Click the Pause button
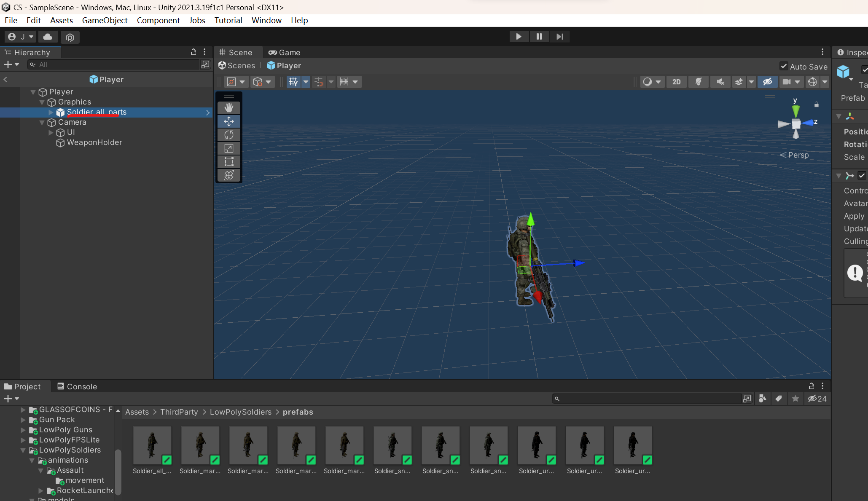 (x=539, y=37)
